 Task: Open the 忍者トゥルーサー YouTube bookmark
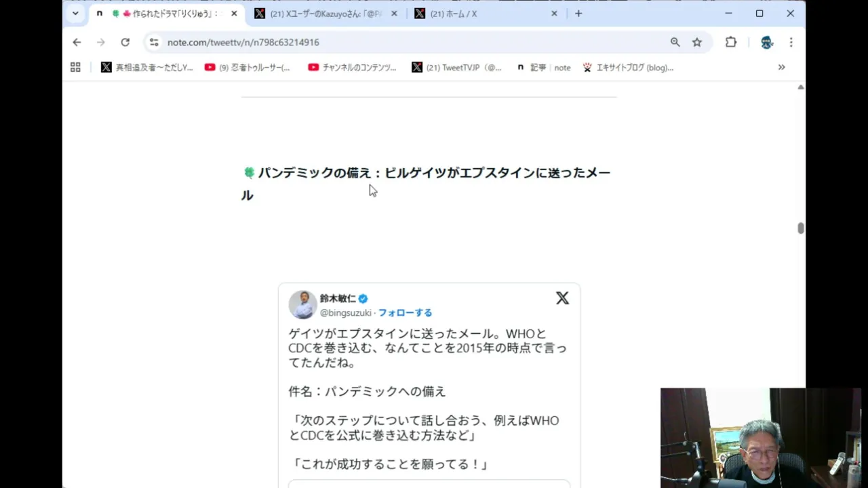[247, 67]
